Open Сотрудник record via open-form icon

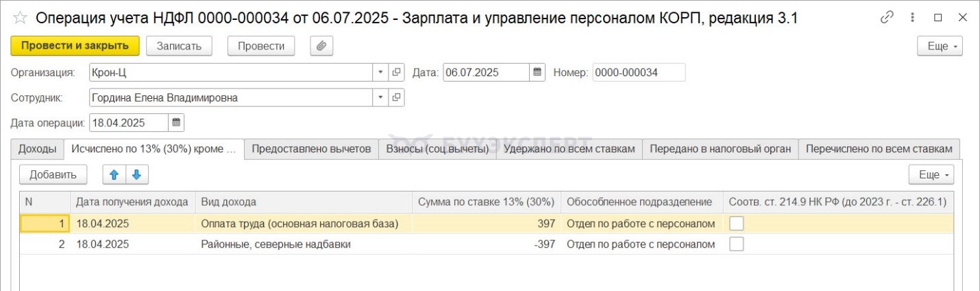pos(396,97)
